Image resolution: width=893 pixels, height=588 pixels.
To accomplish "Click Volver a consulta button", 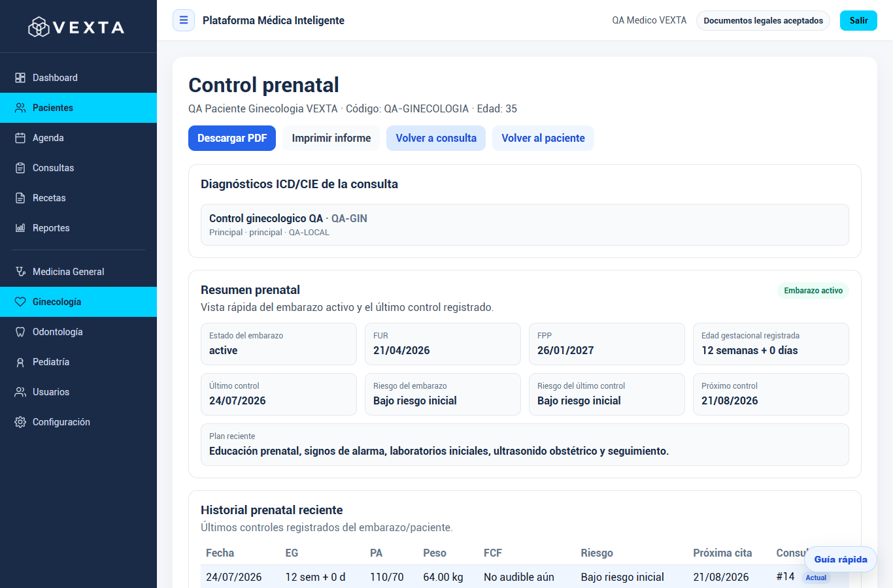I will tap(436, 138).
